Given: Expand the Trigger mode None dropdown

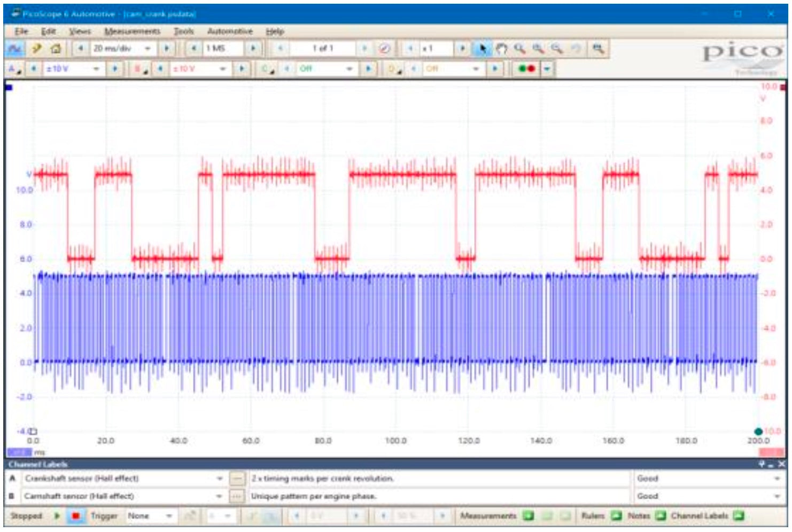Looking at the screenshot, I should click(168, 516).
